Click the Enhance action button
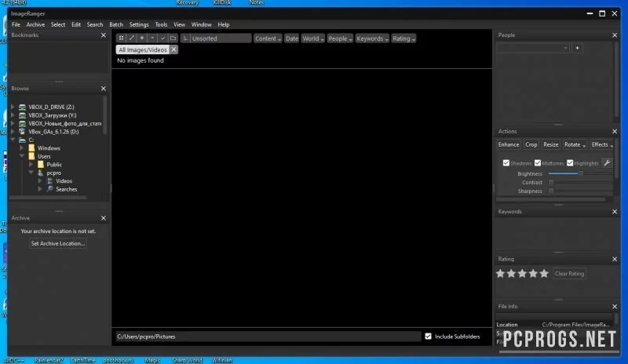The height and width of the screenshot is (364, 628). pos(509,144)
